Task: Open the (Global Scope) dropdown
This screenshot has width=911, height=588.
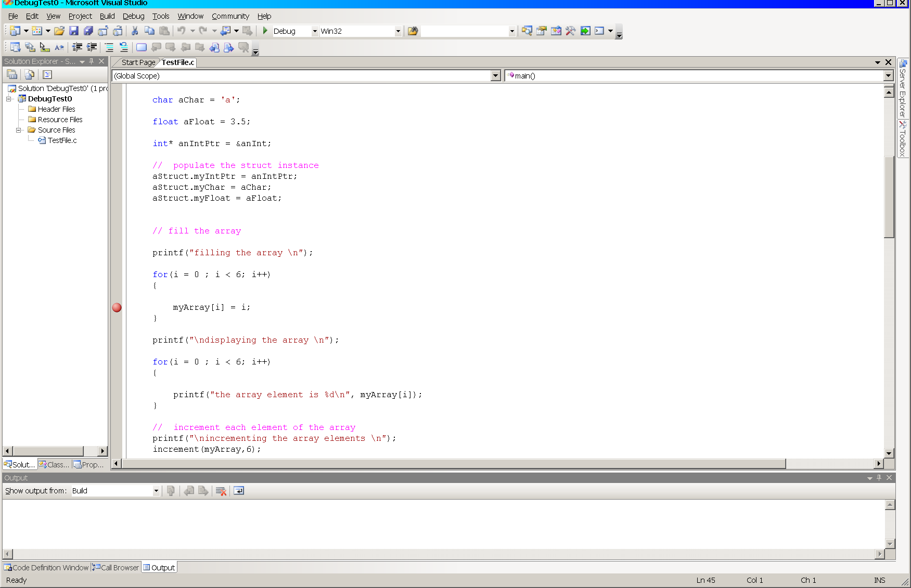Action: (495, 76)
